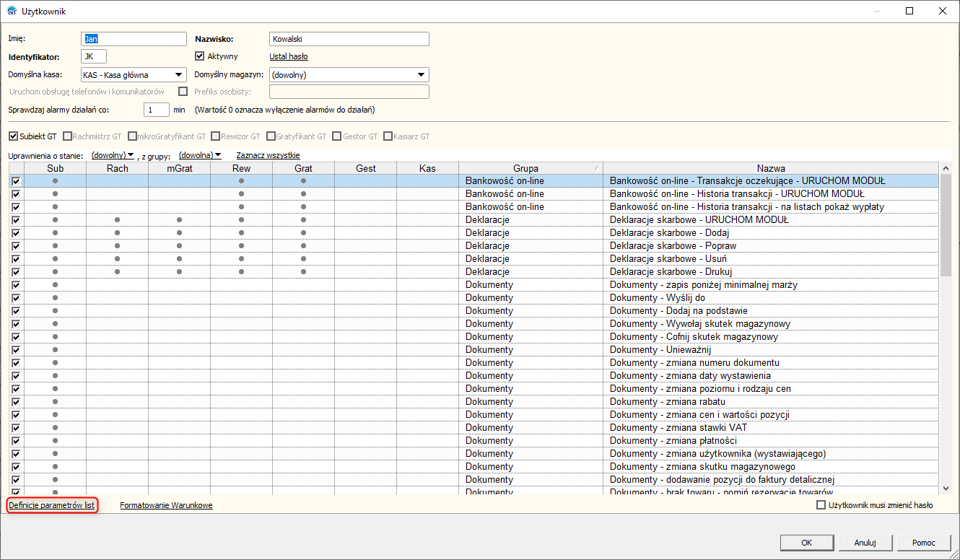This screenshot has height=560, width=960.
Task: Open the group '(dowolna)' filter dropdown
Action: click(x=200, y=155)
